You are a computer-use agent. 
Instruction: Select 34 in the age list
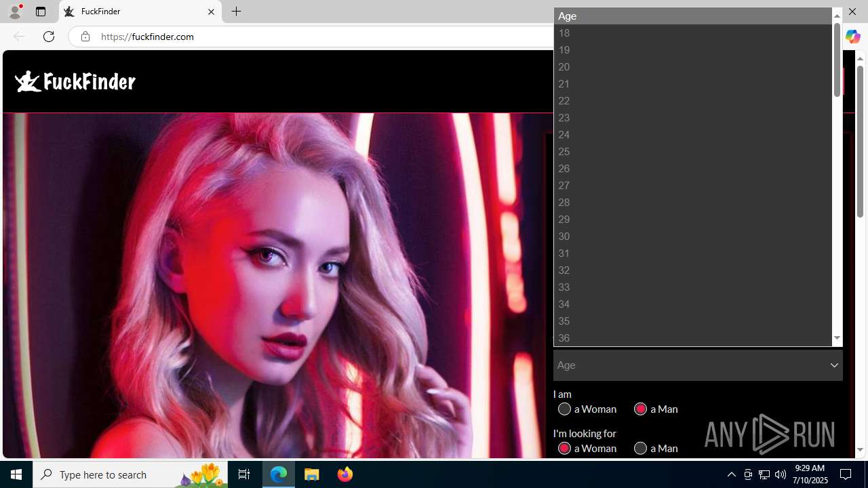pyautogui.click(x=693, y=304)
